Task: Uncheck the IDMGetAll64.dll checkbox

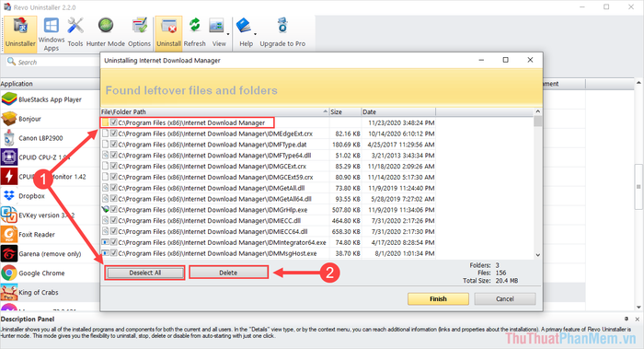Action: point(114,199)
